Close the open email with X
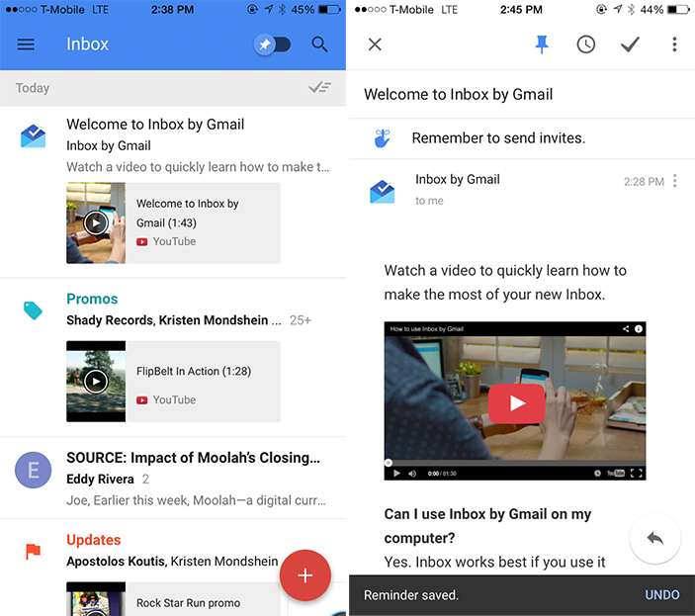The width and height of the screenshot is (695, 616). tap(375, 44)
